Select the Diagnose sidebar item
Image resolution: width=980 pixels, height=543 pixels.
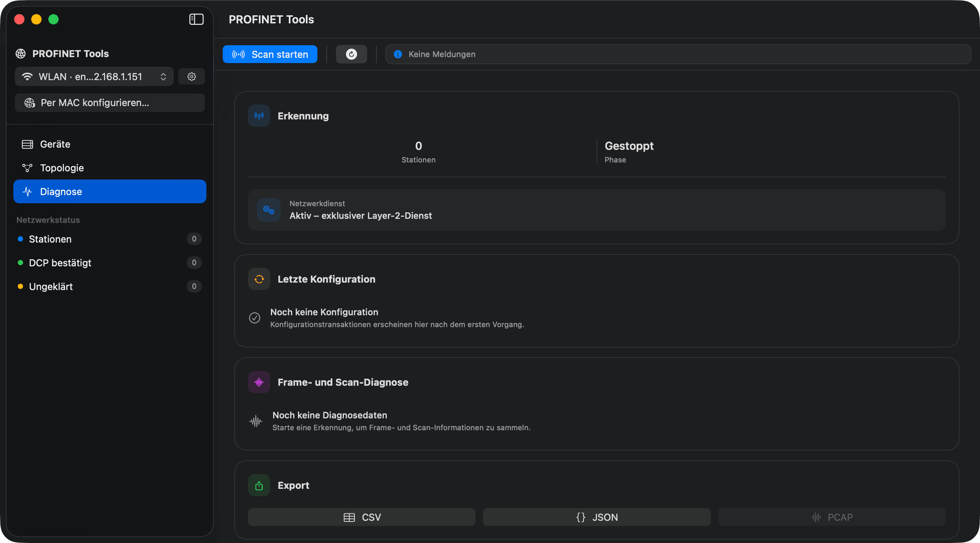tap(110, 191)
